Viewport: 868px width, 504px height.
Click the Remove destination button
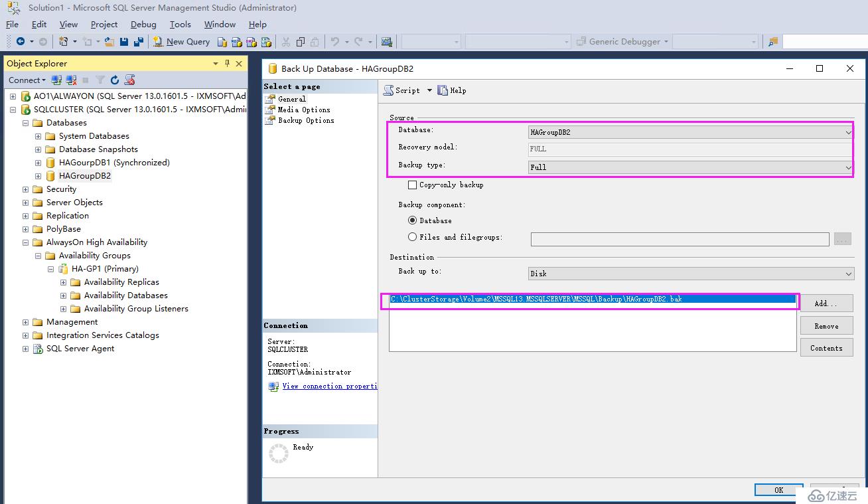coord(826,326)
